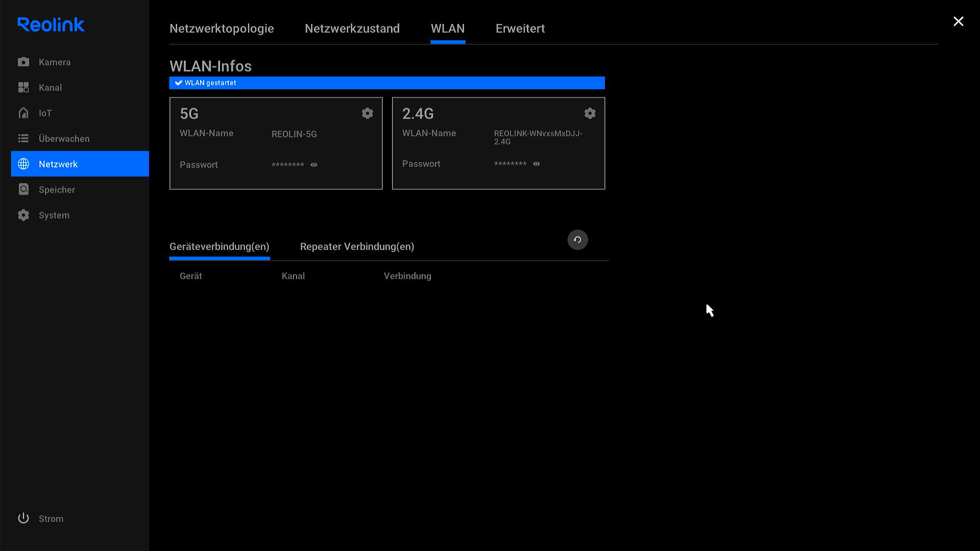Viewport: 980px width, 551px height.
Task: Select the Netzwerk globe icon
Action: [x=23, y=164]
